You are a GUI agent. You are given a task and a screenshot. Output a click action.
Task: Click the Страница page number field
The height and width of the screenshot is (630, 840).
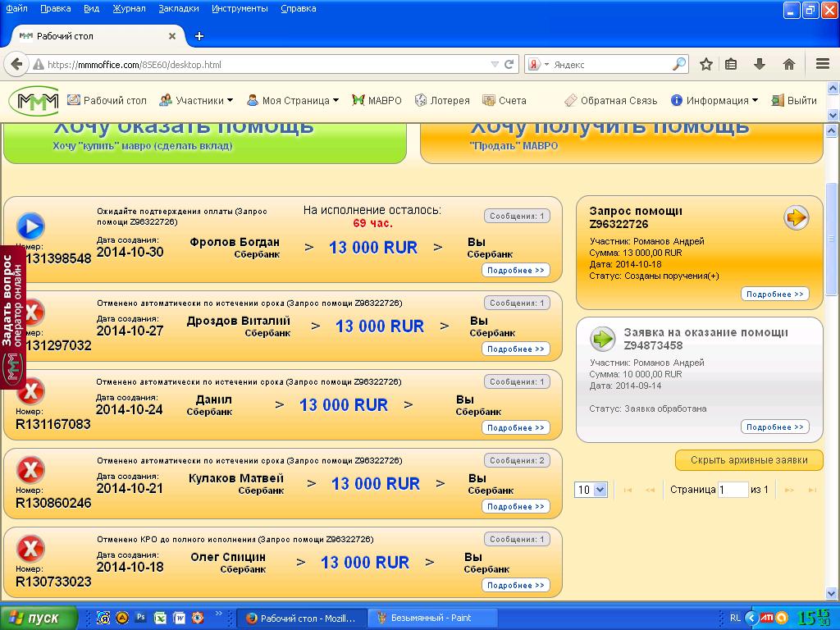pos(733,490)
